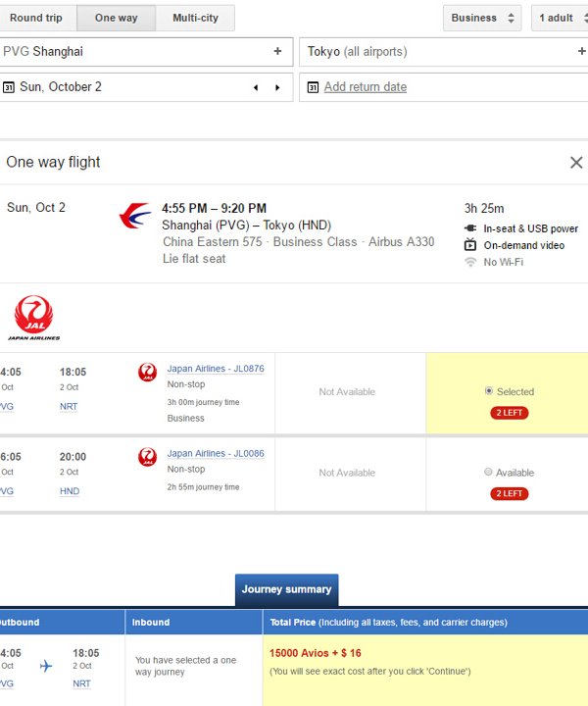Go to next departure date arrow
This screenshot has height=706, width=588.
277,87
